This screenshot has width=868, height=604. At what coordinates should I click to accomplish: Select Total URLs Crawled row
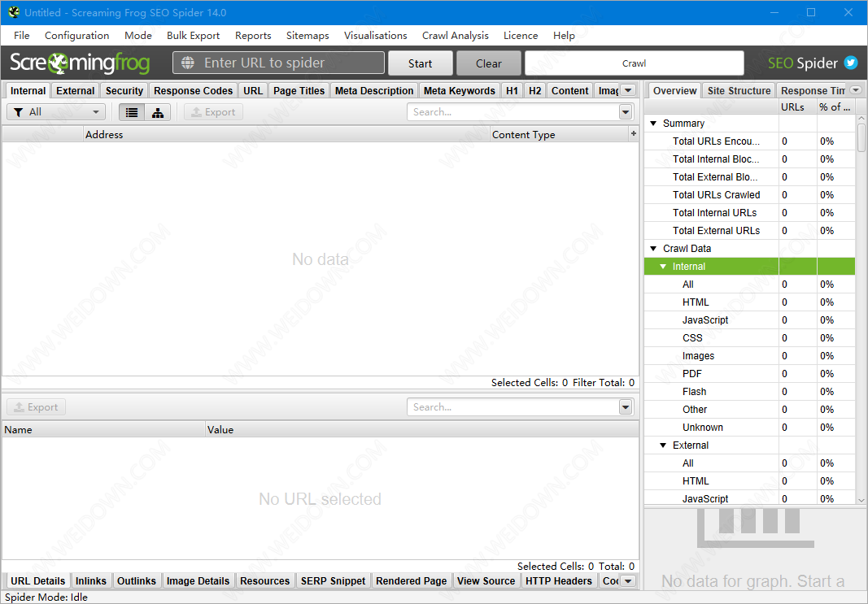click(x=749, y=195)
